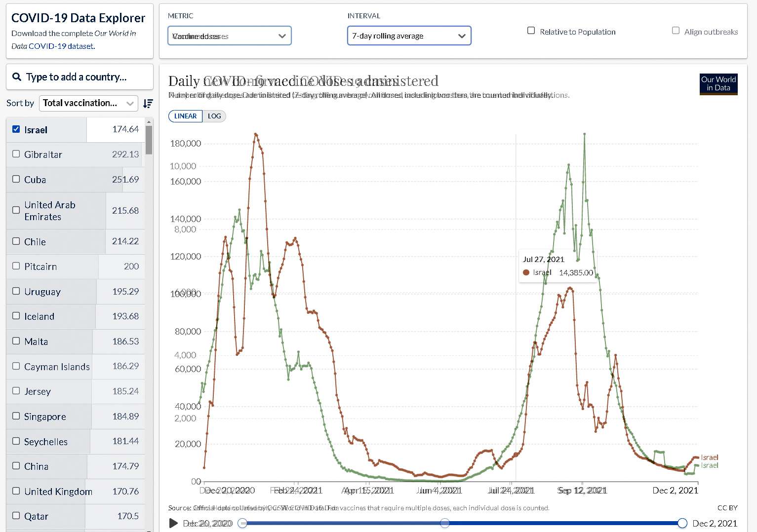
Task: Expand the Sort by Total vaccination dropdown
Action: click(88, 103)
